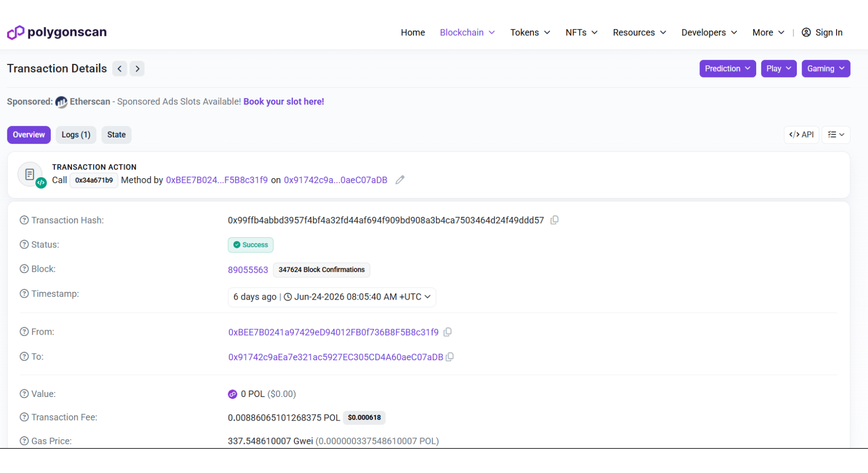Click 0x91742c9a...0aeC07aDB in transaction action
This screenshot has height=473, width=868.
[335, 180]
